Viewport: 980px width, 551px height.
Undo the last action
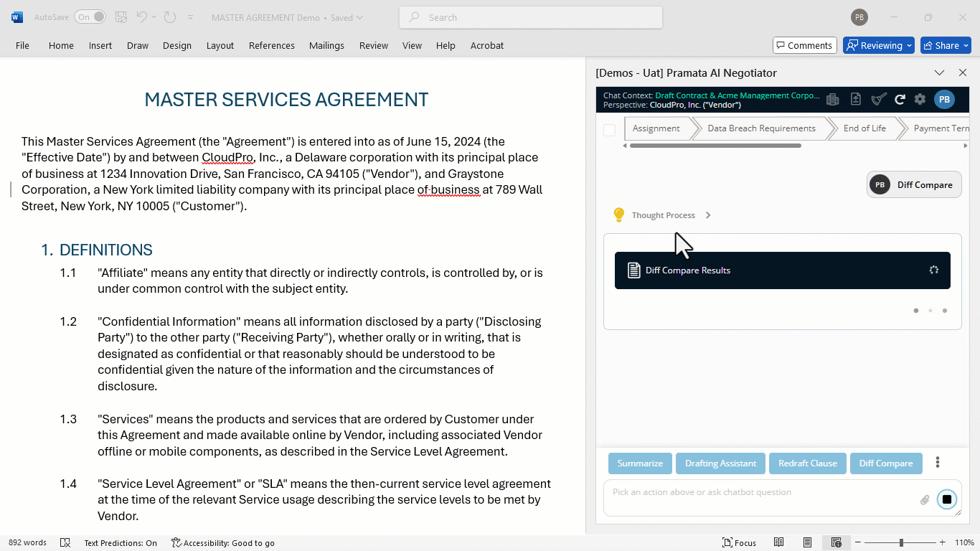(x=141, y=17)
